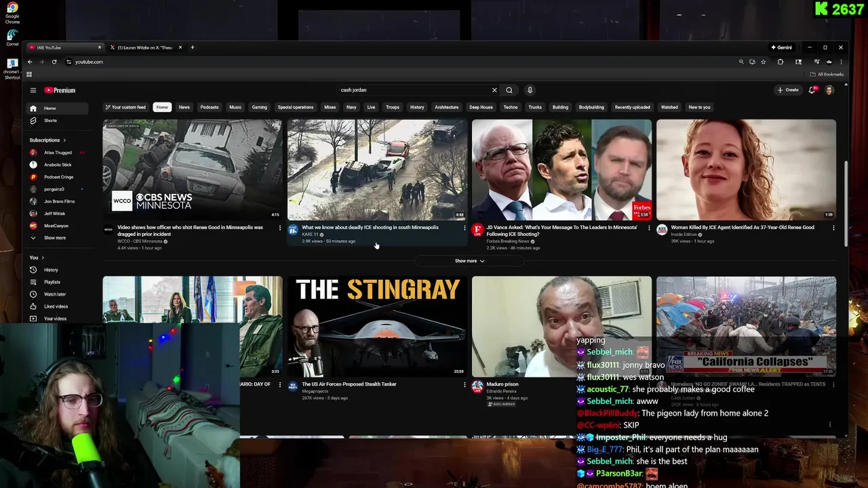Open Liked videos in the sidebar
Image resolution: width=868 pixels, height=488 pixels.
pyautogui.click(x=58, y=306)
